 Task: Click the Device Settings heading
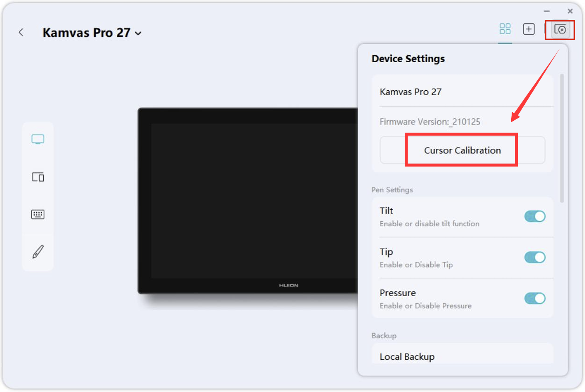coord(408,58)
